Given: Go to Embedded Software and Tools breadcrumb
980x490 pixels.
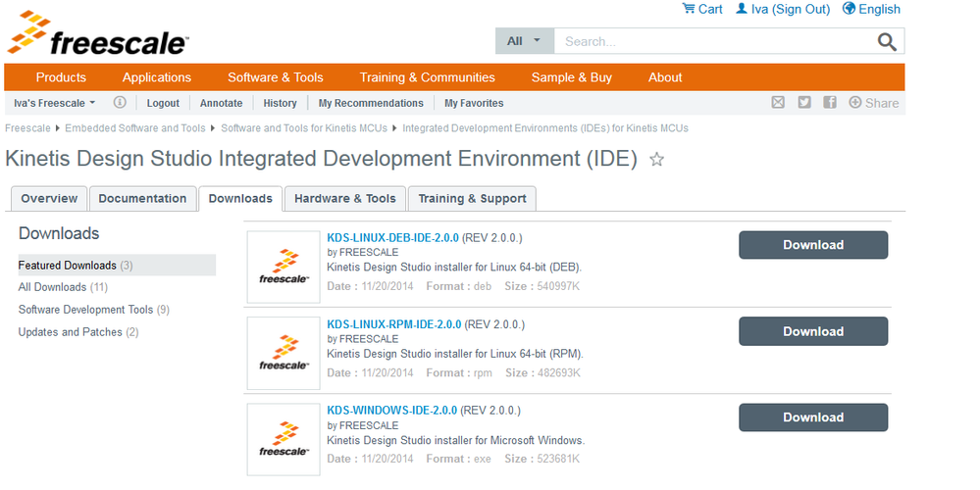Looking at the screenshot, I should coord(135,128).
